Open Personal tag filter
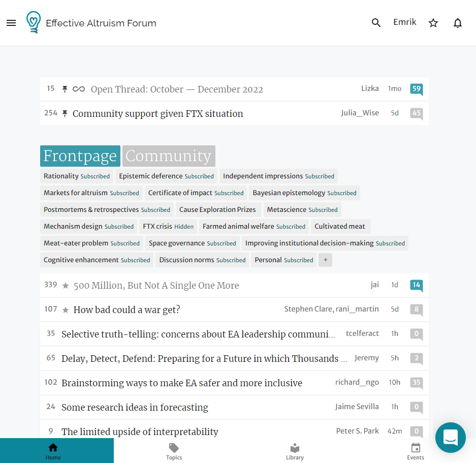 [284, 260]
